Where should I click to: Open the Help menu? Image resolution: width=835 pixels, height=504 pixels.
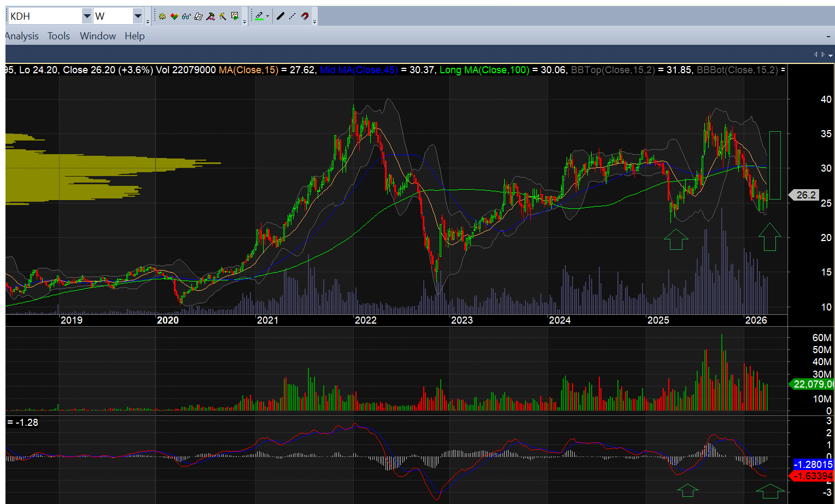pyautogui.click(x=135, y=36)
